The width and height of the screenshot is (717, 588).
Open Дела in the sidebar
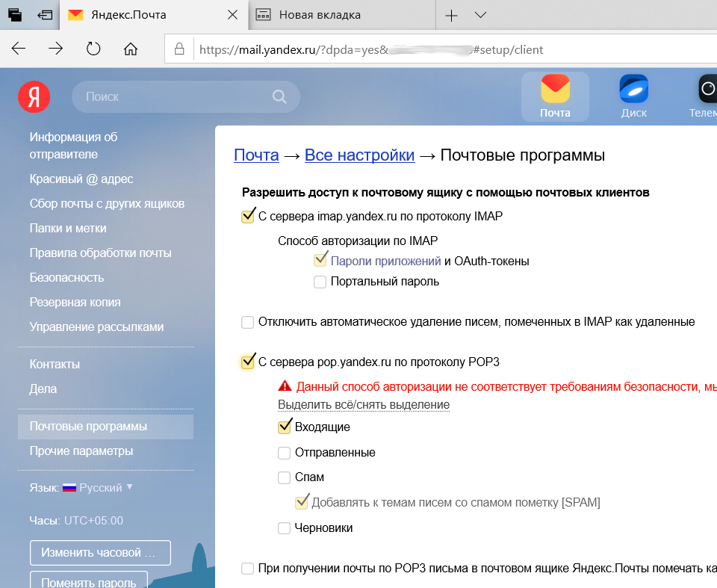tap(43, 389)
